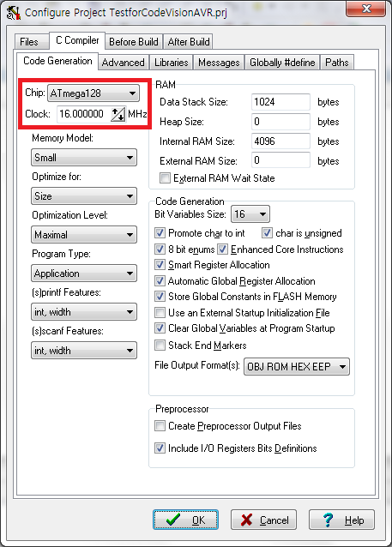Cancel the project configuration dialog
The height and width of the screenshot is (547, 392).
pyautogui.click(x=263, y=520)
